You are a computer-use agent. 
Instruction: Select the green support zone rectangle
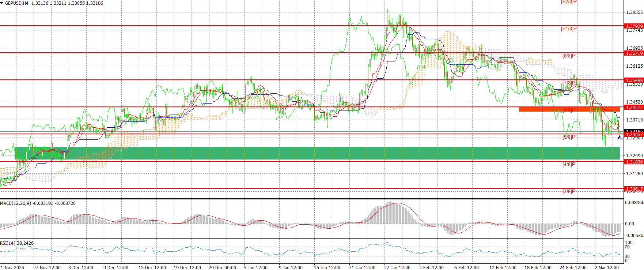317,153
